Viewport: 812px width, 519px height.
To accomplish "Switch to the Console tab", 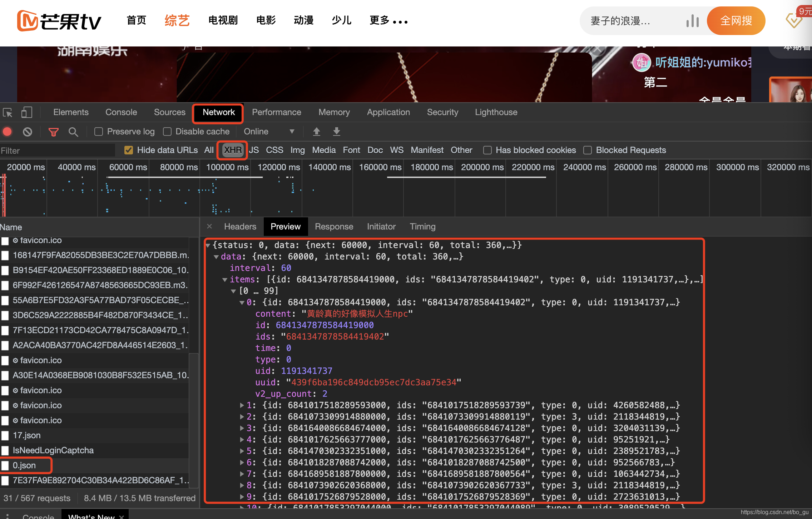I will point(121,113).
